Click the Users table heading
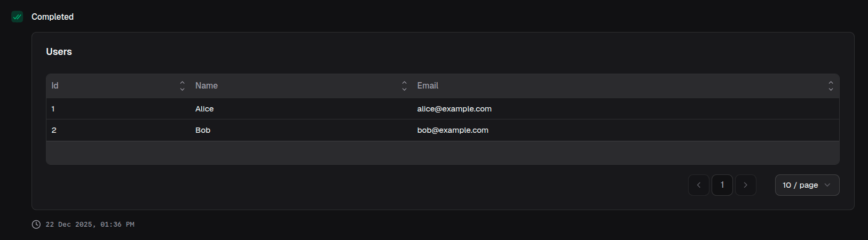 point(59,52)
